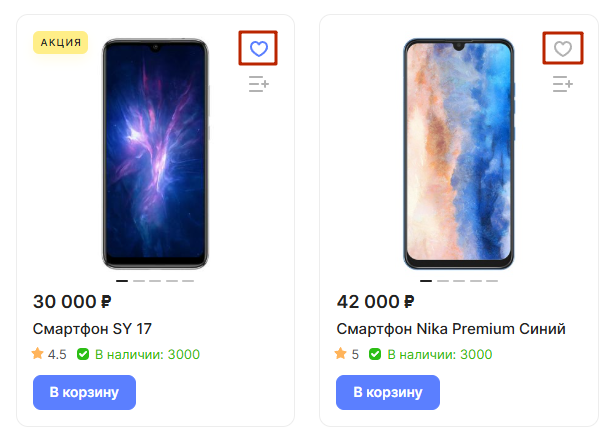This screenshot has width=612, height=436.
Task: Click the yellow «АКЦИЯ» promo badge
Action: [61, 42]
